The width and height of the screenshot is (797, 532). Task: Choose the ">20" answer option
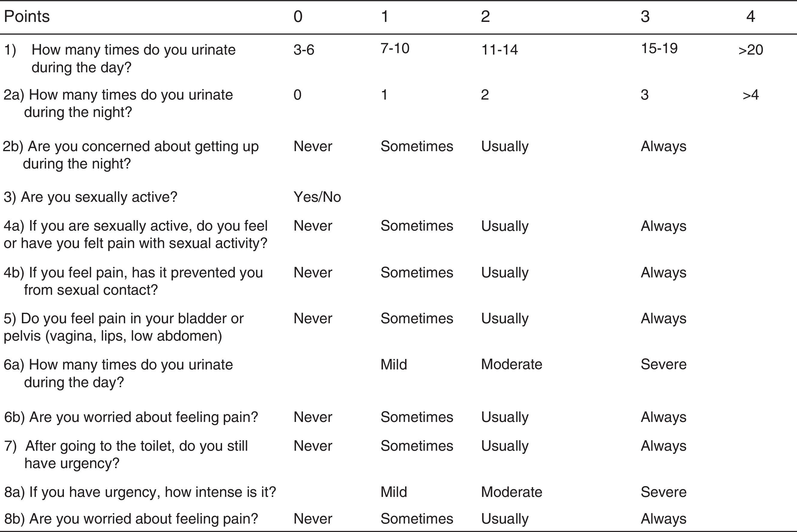pos(750,50)
